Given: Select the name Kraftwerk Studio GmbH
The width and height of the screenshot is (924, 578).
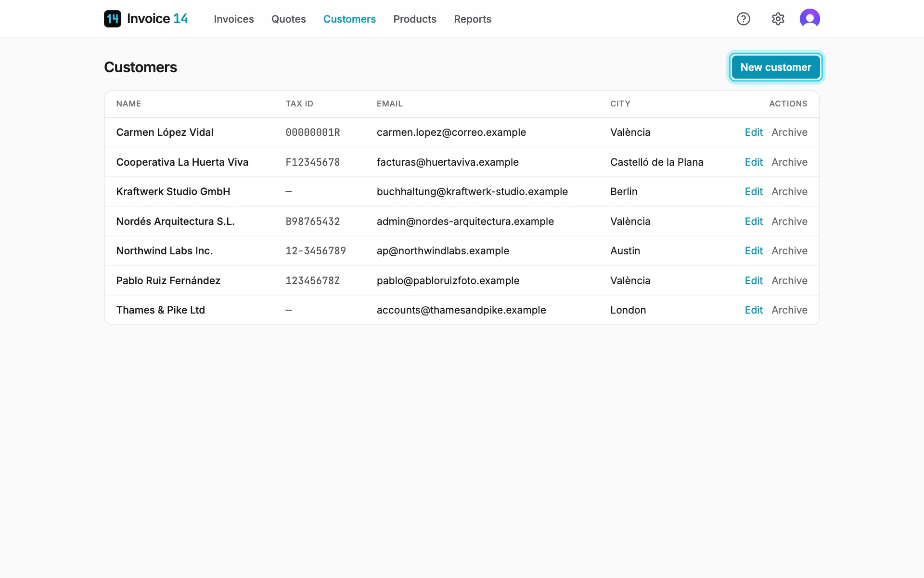Looking at the screenshot, I should coord(173,192).
